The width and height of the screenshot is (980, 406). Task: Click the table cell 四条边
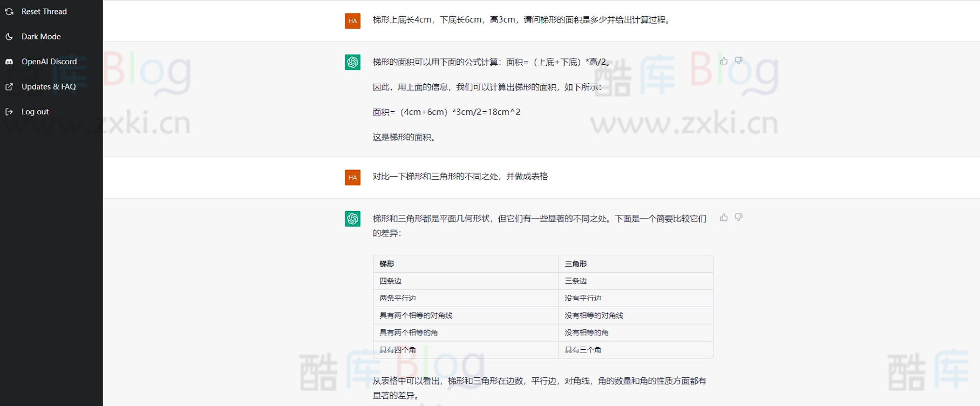[466, 281]
